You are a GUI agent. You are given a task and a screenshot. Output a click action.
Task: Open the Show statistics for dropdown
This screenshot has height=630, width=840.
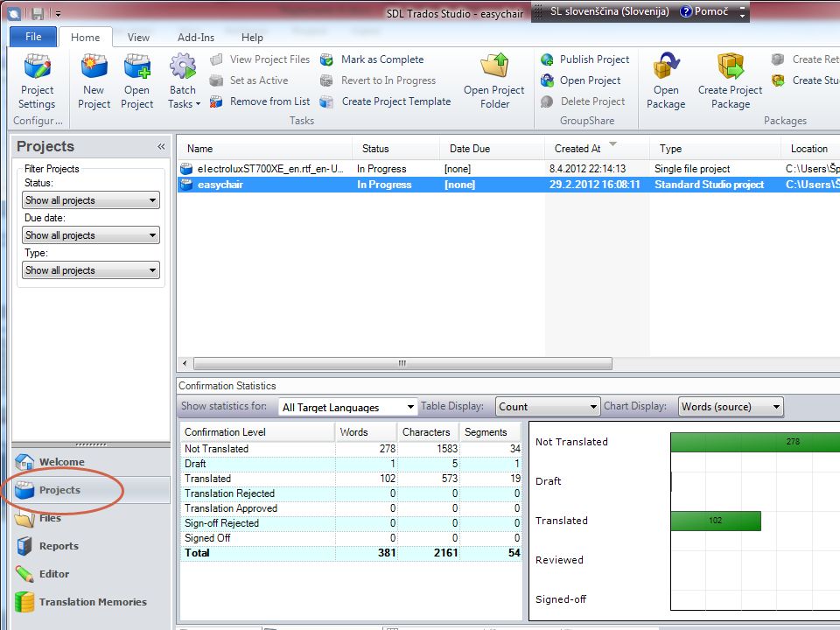[347, 407]
